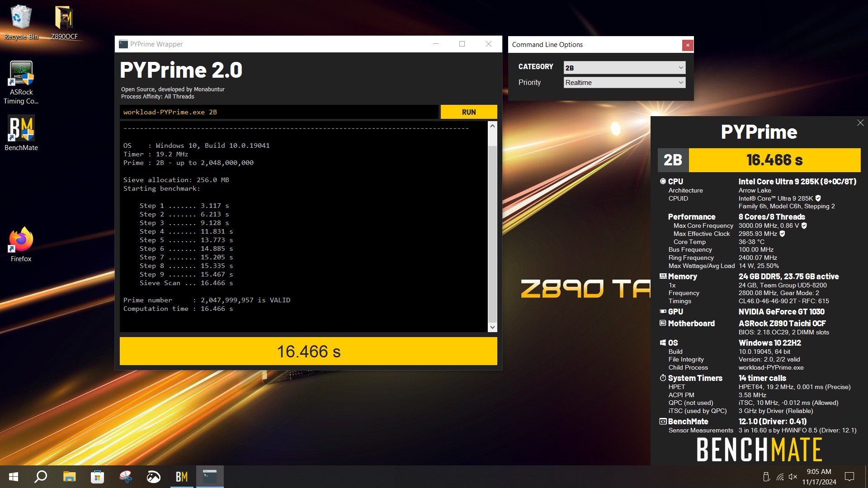Image resolution: width=868 pixels, height=488 pixels.
Task: Click the workload-PYPrime.exe 2B command field
Action: [x=279, y=112]
